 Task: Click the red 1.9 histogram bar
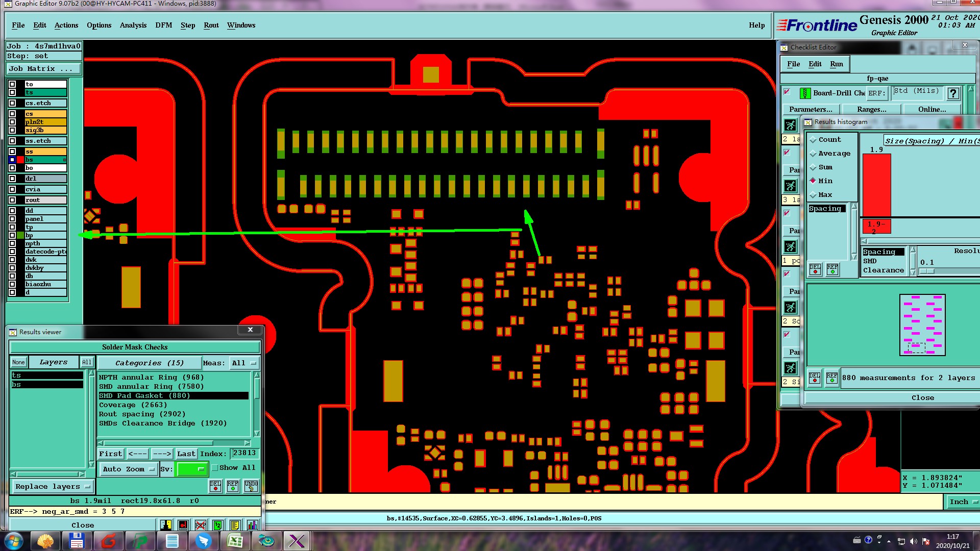pyautogui.click(x=877, y=185)
